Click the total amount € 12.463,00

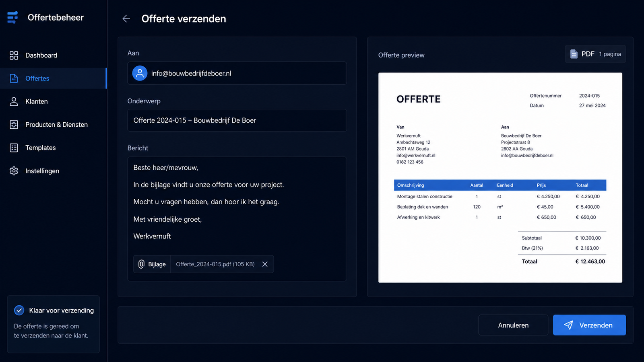click(590, 261)
